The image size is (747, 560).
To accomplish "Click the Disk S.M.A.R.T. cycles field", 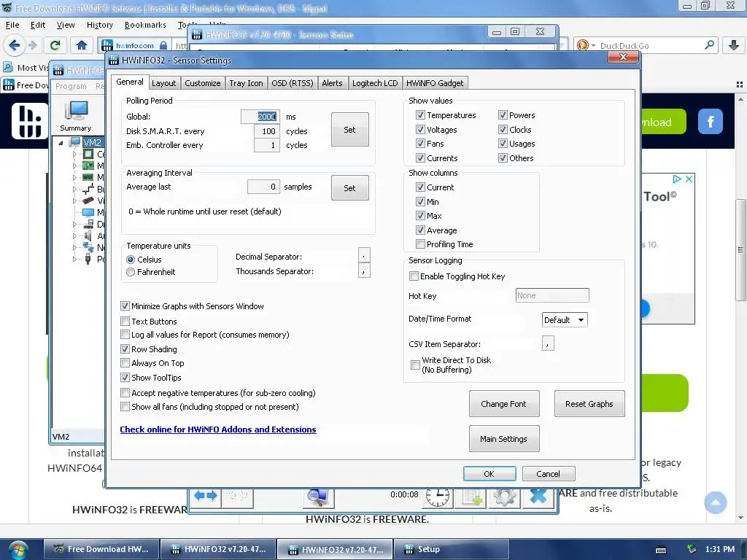I will pos(267,131).
